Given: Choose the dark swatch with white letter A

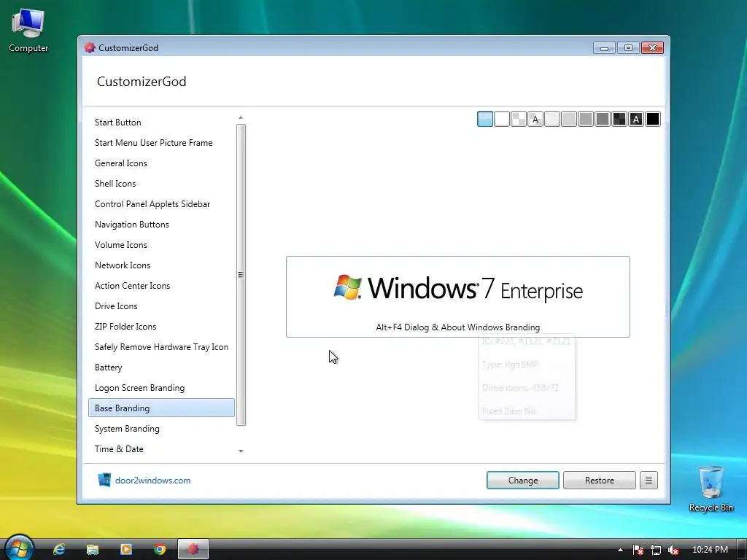Looking at the screenshot, I should (x=636, y=119).
